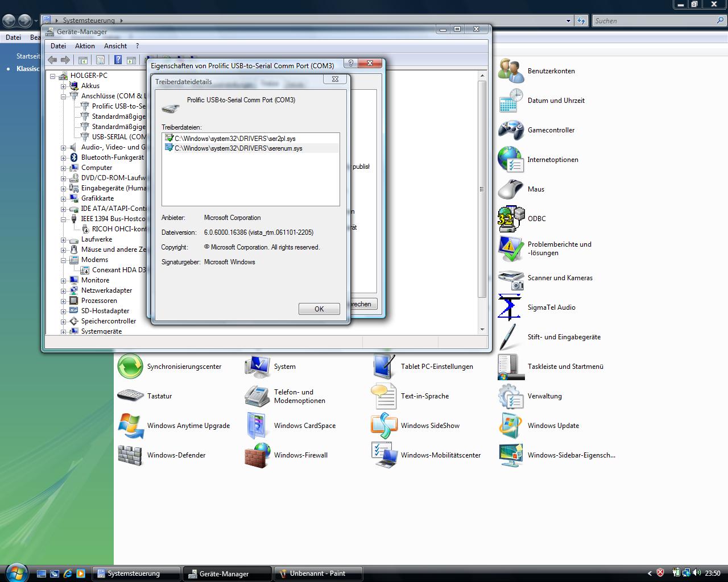Viewport: 728px width, 582px height.
Task: Expand the Monitore tree node
Action: click(64, 280)
